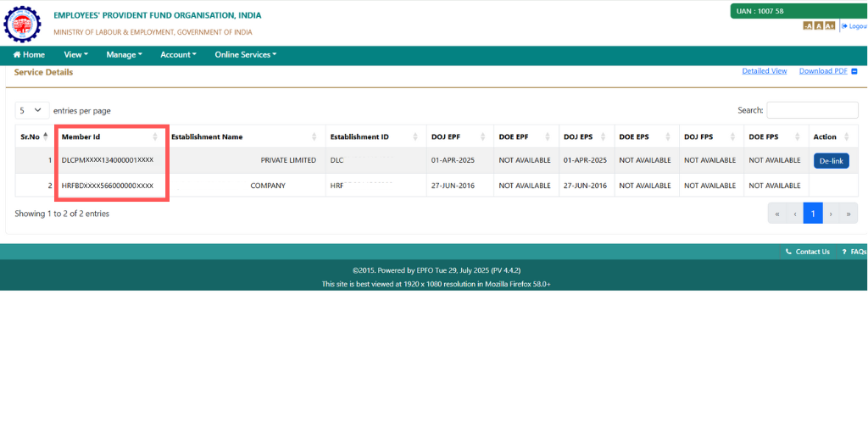Sort table by DOJ EPS column
868x428 pixels.
(587, 136)
